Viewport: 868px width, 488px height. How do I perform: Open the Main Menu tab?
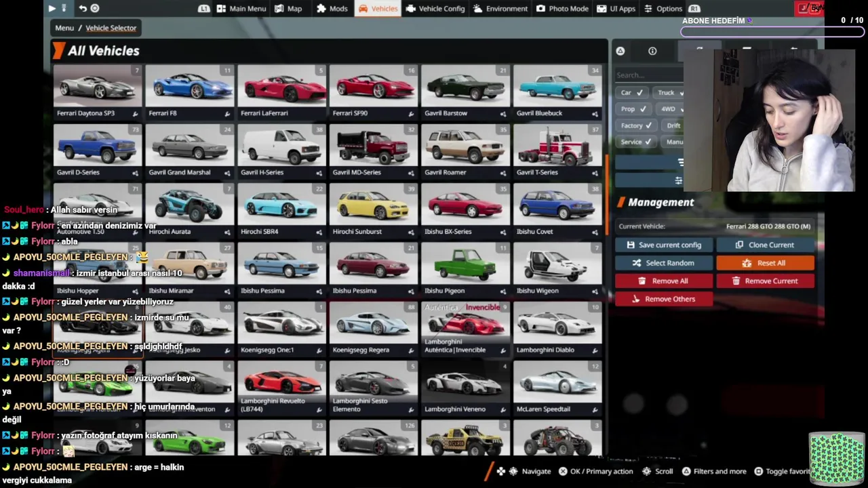click(241, 8)
